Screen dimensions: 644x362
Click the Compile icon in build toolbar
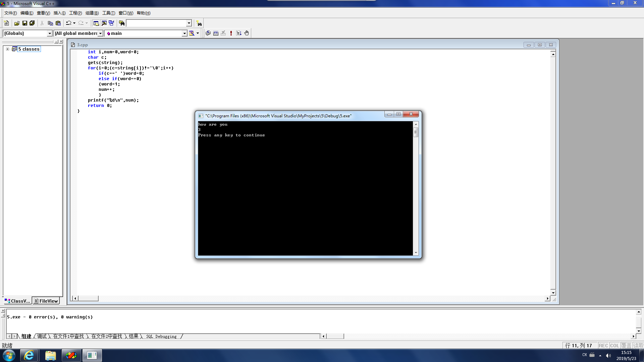click(x=208, y=33)
